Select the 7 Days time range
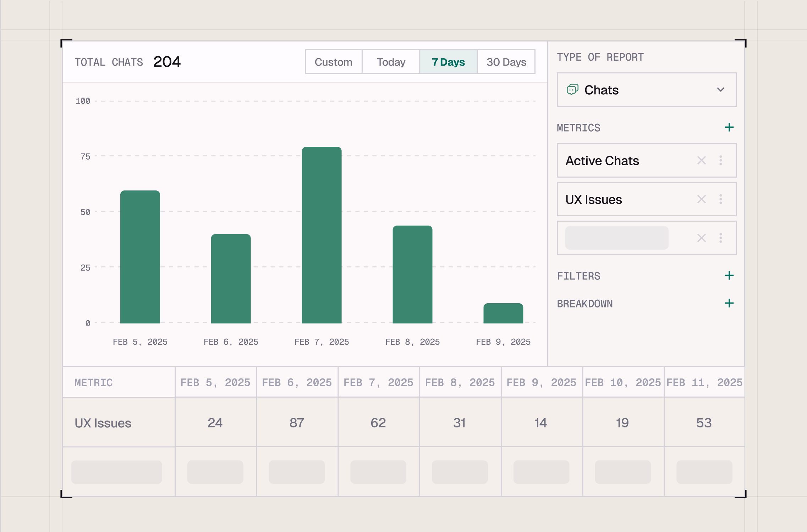807x532 pixels. [x=448, y=62]
